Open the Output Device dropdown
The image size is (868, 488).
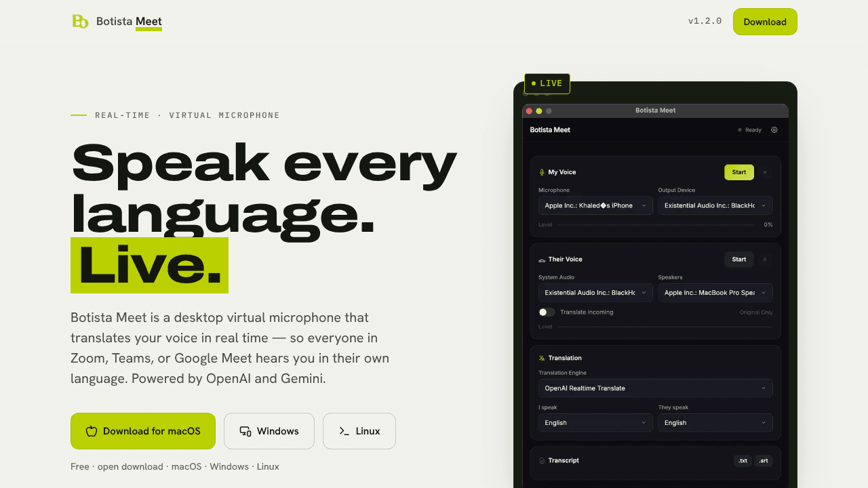click(715, 205)
